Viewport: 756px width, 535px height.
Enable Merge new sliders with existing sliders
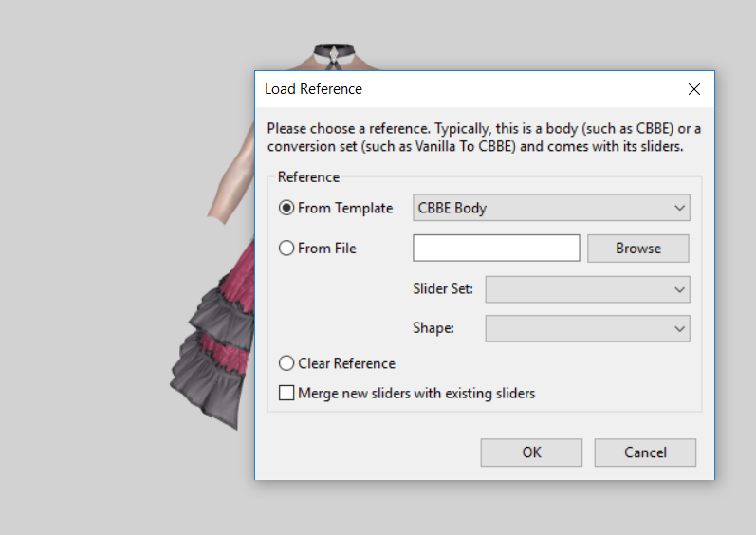tap(286, 393)
